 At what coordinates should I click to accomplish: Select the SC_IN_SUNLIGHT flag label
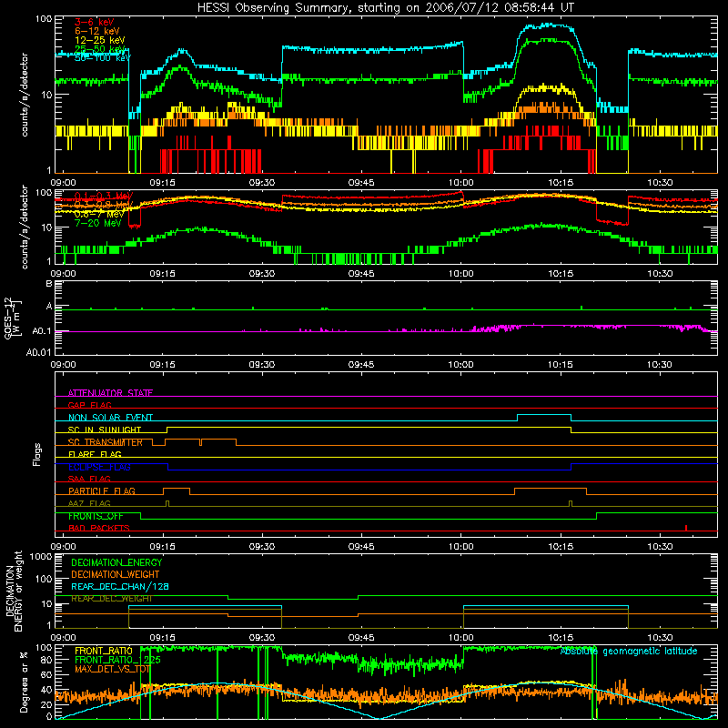[x=105, y=430]
